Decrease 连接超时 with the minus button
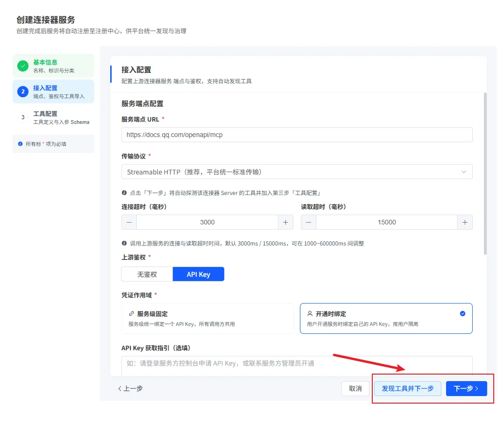Image resolution: width=504 pixels, height=426 pixels. pyautogui.click(x=129, y=222)
